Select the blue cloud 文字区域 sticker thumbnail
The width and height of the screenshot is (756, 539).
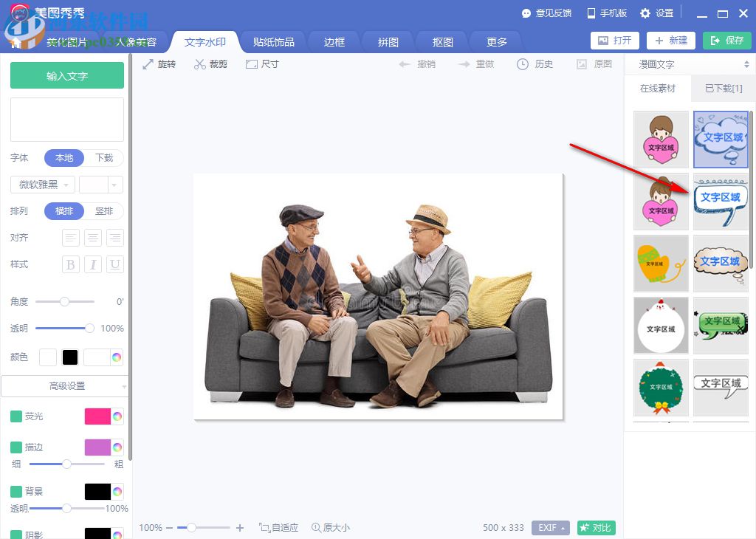pyautogui.click(x=721, y=140)
